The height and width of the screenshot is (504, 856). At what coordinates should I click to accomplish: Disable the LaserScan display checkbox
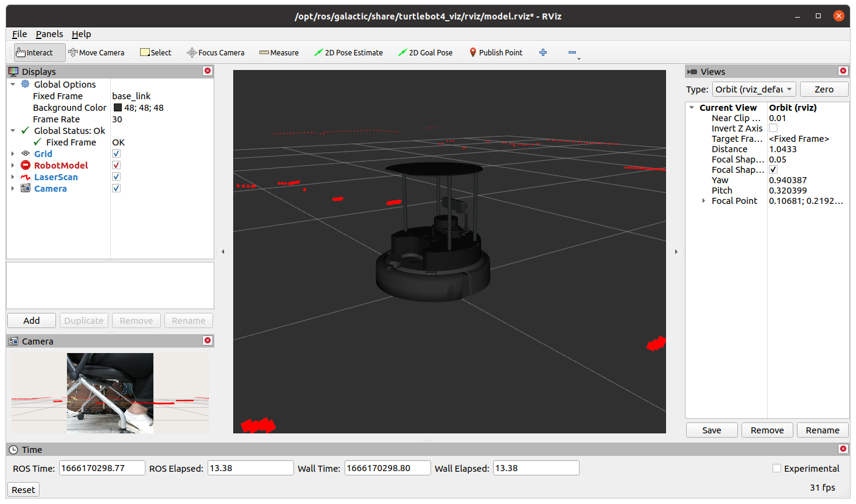click(x=116, y=177)
